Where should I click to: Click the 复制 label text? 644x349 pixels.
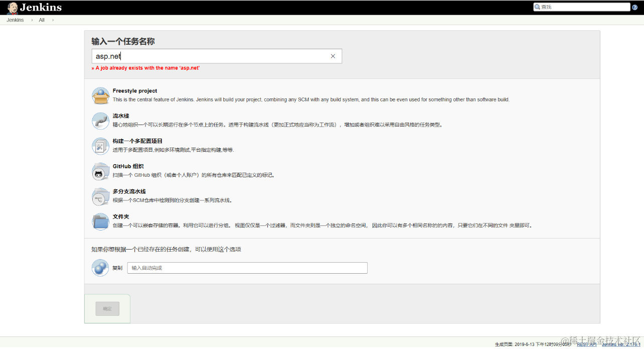coord(117,268)
